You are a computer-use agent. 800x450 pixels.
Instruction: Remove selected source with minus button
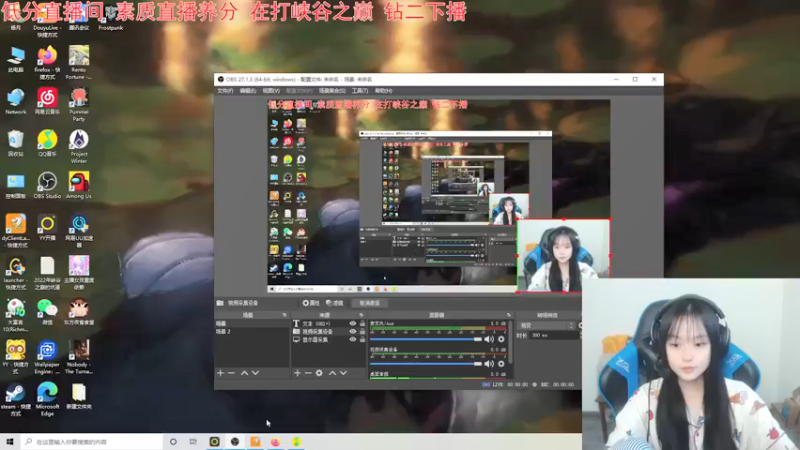click(308, 373)
